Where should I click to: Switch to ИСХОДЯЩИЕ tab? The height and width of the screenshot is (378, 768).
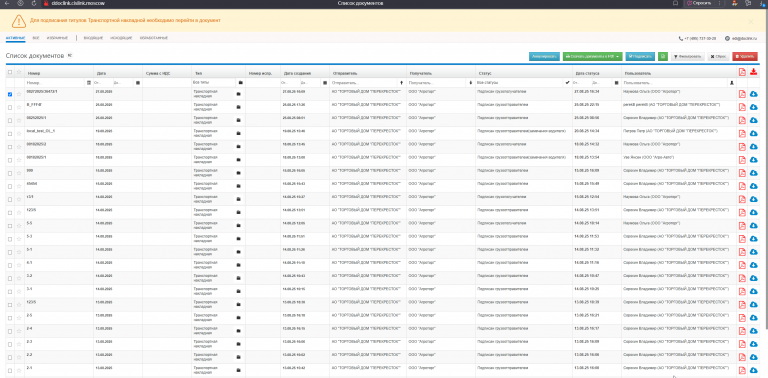pyautogui.click(x=121, y=38)
